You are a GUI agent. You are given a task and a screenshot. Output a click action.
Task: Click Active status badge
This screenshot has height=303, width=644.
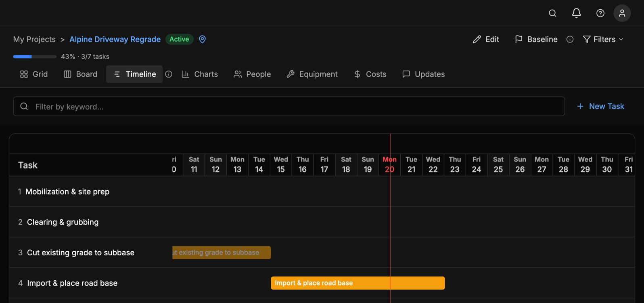tap(179, 39)
